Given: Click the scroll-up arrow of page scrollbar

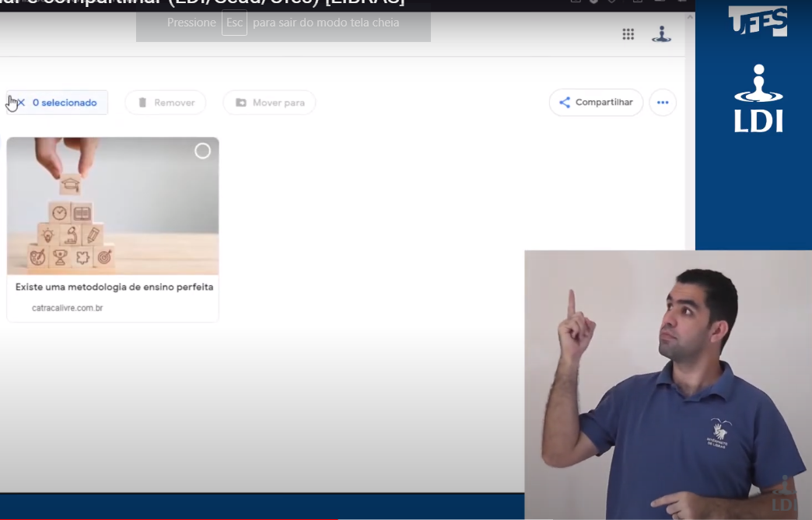Looking at the screenshot, I should [689, 17].
